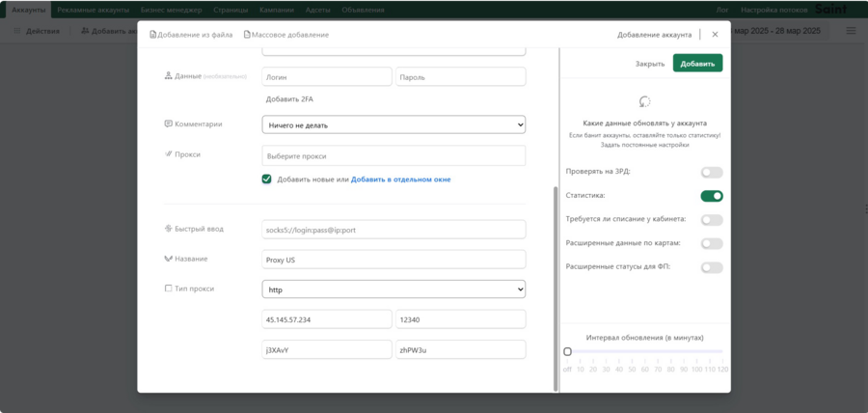The width and height of the screenshot is (868, 413).
Task: Click the refresh spinner icon in right panel
Action: coord(644,102)
